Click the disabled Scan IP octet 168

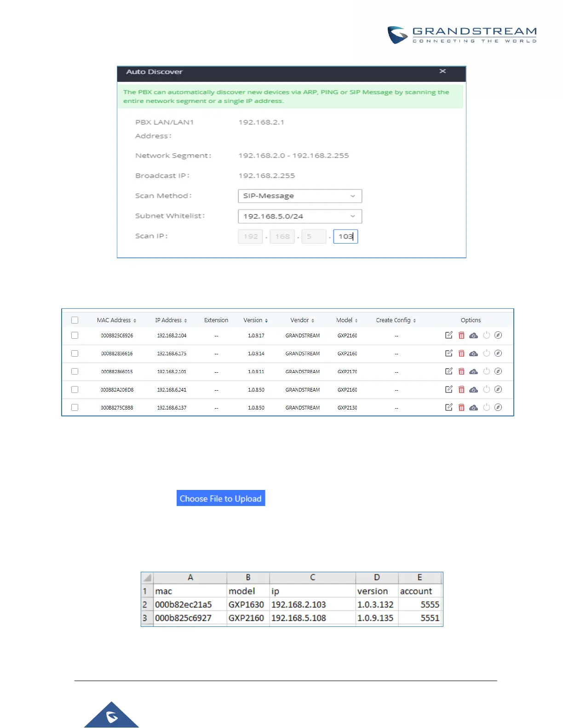click(282, 237)
